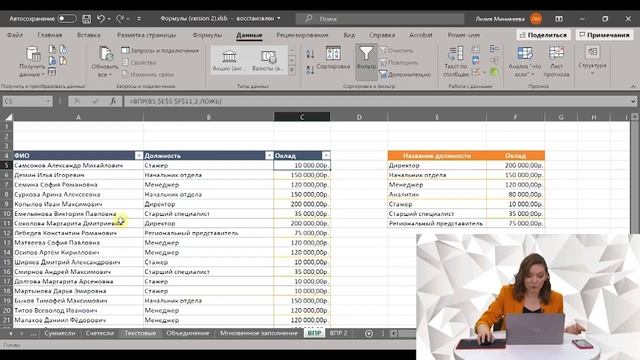The height and width of the screenshot is (360, 640).
Task: Click the ribbon display options icon
Action: 559,19
